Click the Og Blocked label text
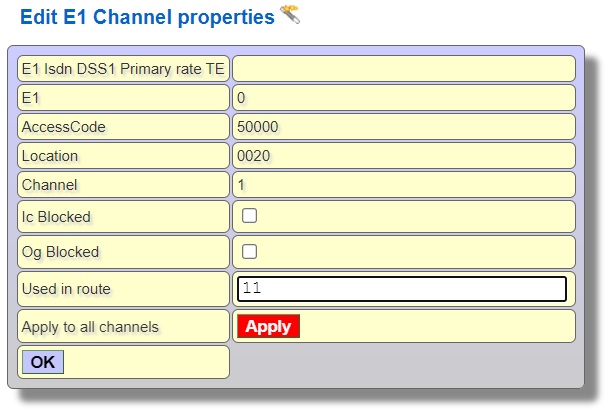Screen dimensions: 609x414 [x=60, y=252]
